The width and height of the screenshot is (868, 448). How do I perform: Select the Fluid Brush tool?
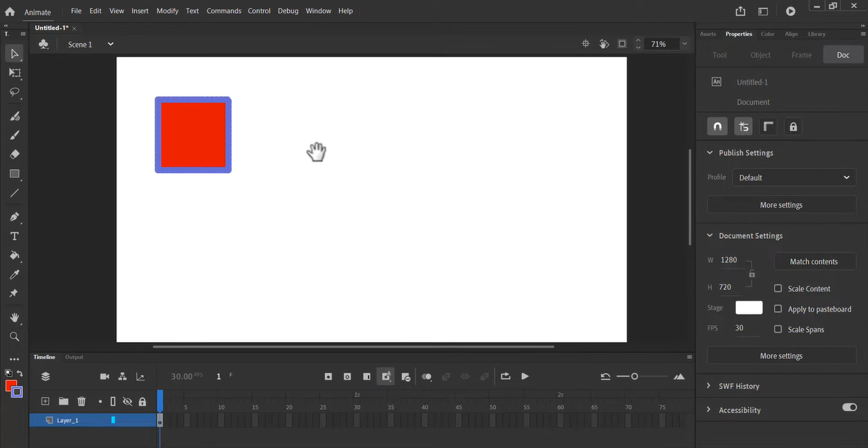[14, 116]
